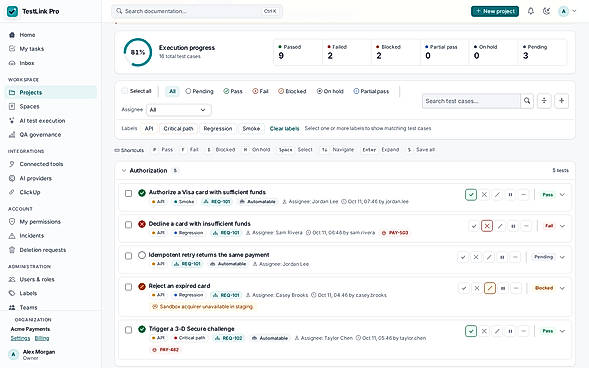The height and width of the screenshot is (368, 589).
Task: Check the box for Reject an expired card
Action: point(128,287)
